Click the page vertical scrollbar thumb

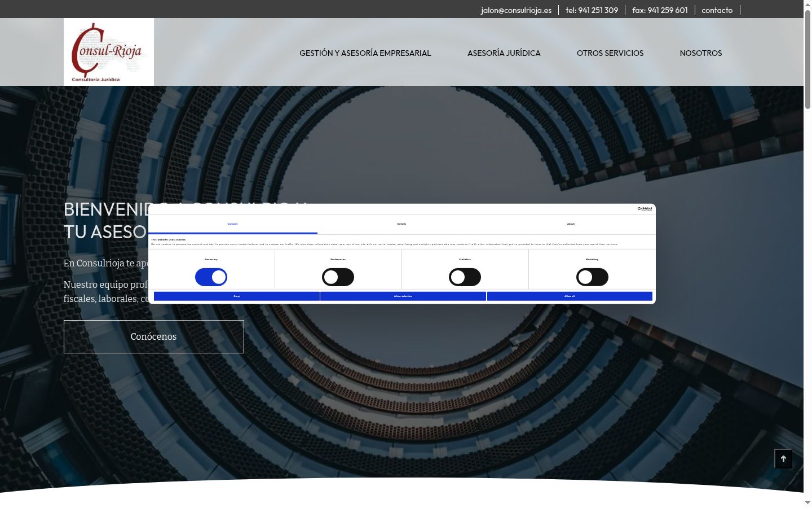[807, 59]
